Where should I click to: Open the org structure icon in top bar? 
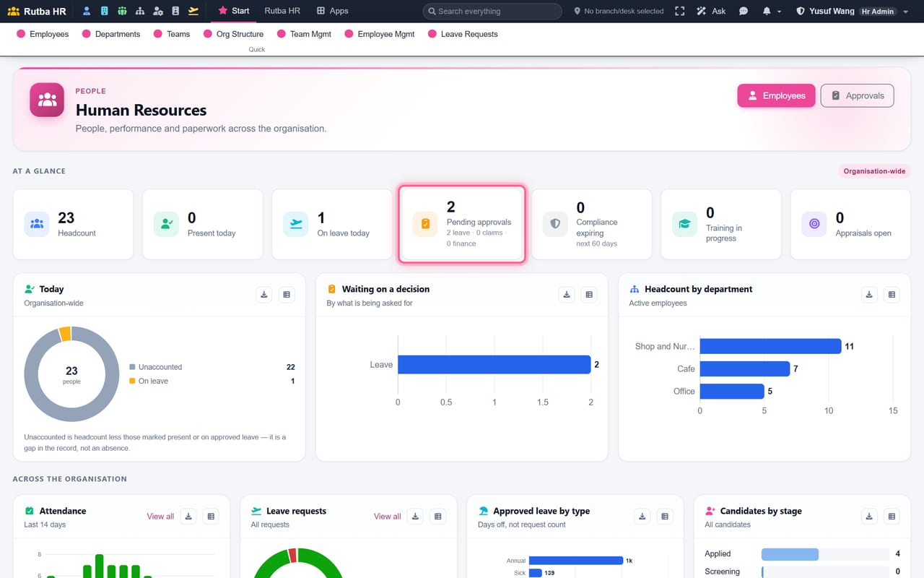pyautogui.click(x=140, y=11)
